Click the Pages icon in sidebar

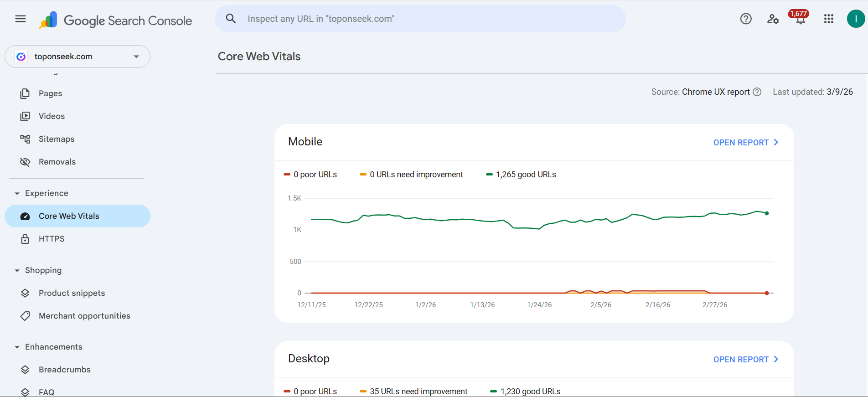tap(25, 93)
